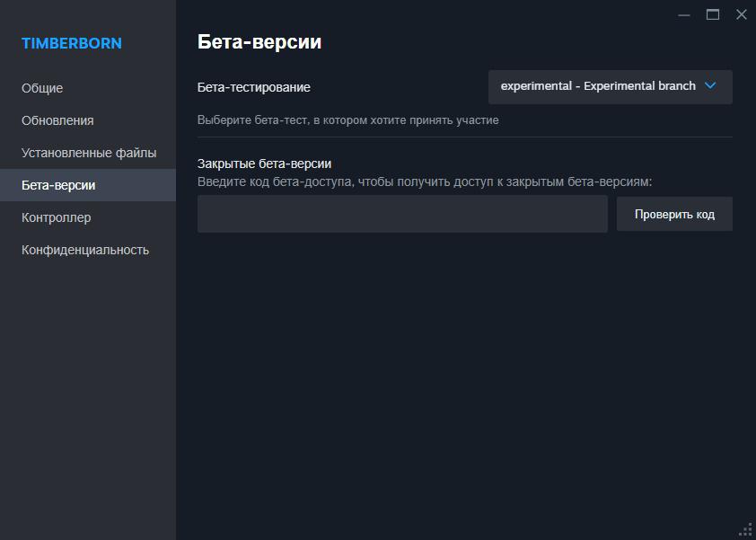Minimize the properties window
The width and height of the screenshot is (756, 540).
(684, 15)
